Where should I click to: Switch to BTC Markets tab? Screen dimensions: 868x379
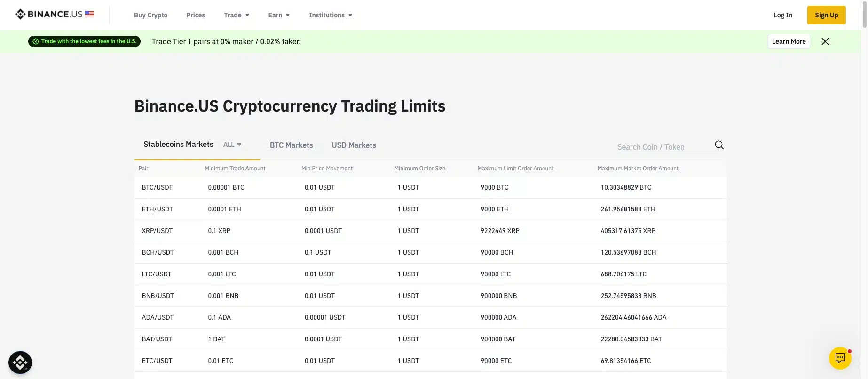coord(292,145)
